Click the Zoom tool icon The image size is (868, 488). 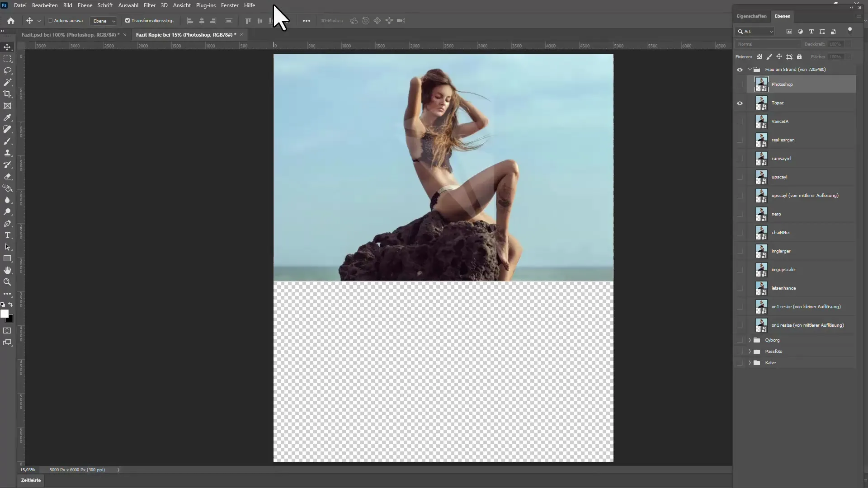[x=8, y=281]
